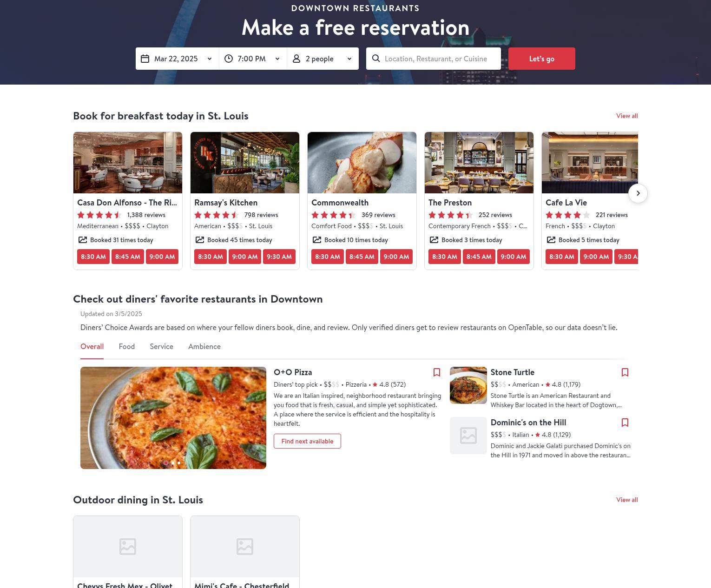The image size is (711, 588).
Task: Click the trending icon on Ramsay's Kitchen
Action: [200, 240]
